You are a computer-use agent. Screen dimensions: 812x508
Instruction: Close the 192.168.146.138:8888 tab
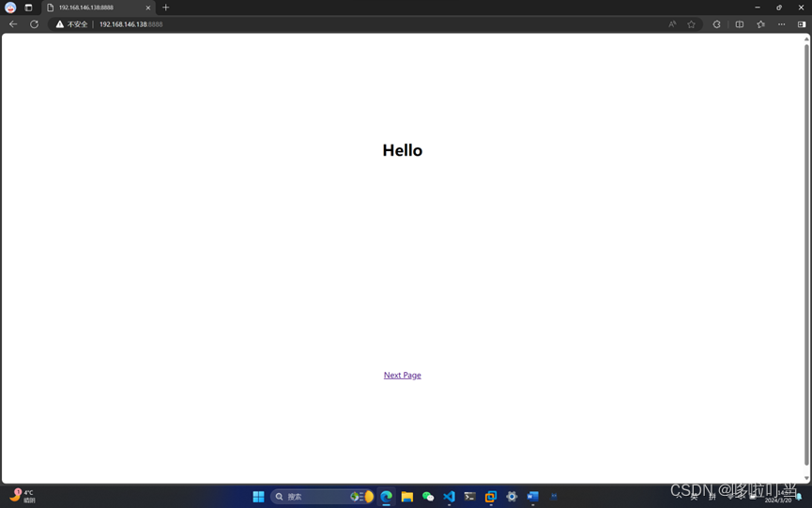[148, 8]
